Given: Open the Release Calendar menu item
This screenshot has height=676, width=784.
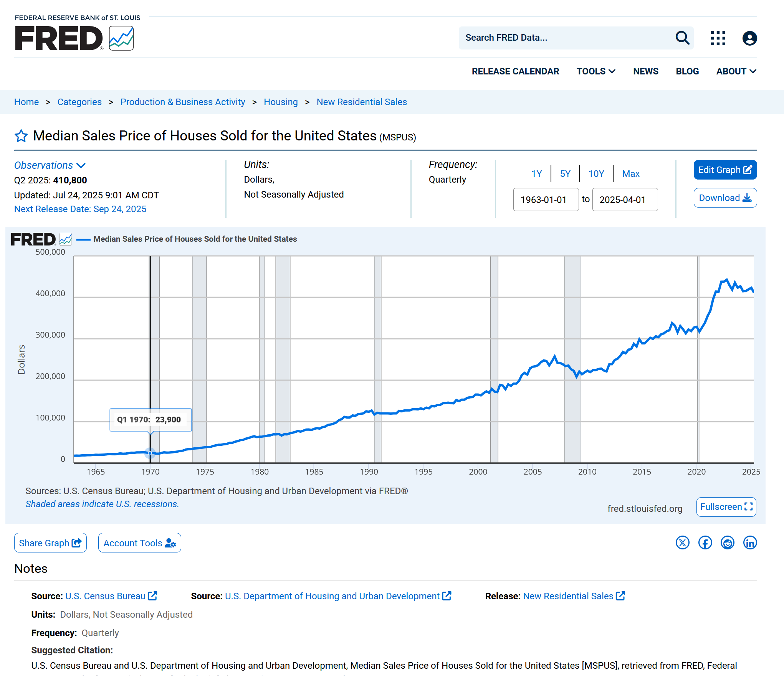Looking at the screenshot, I should (x=515, y=71).
